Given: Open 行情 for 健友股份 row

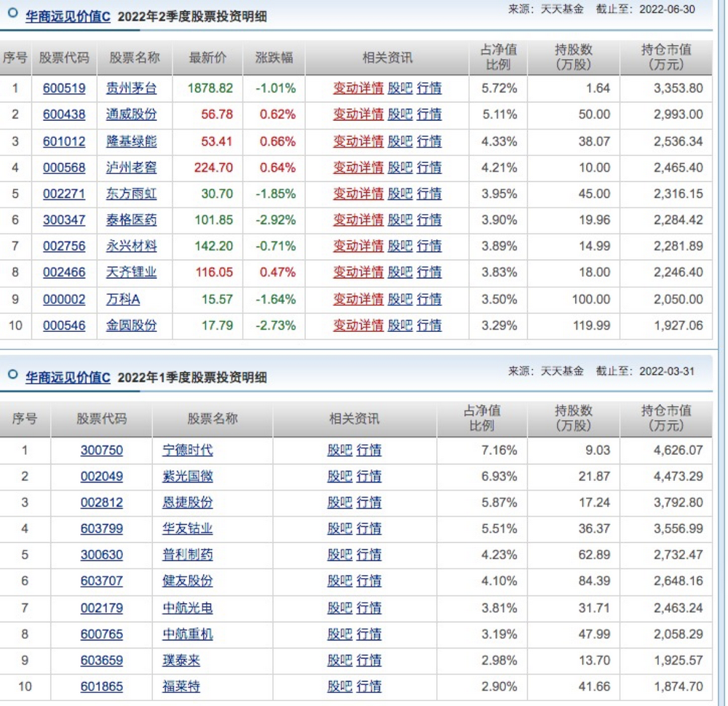Looking at the screenshot, I should [x=369, y=581].
